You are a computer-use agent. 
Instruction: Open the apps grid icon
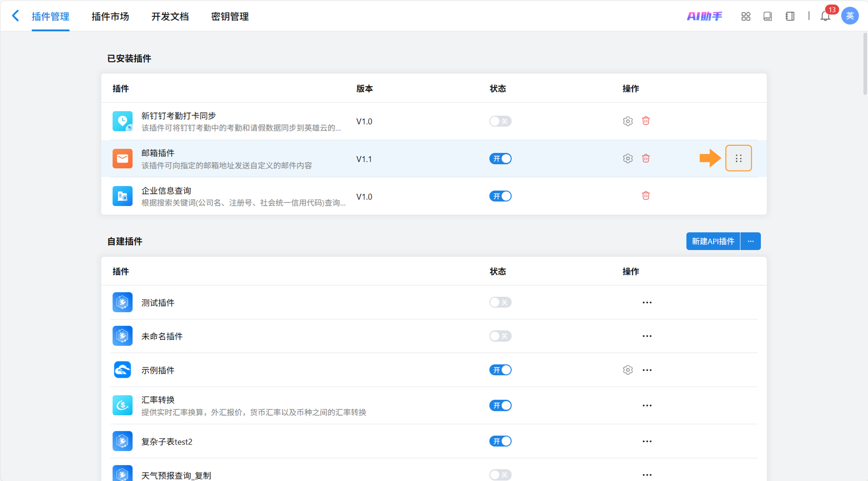point(746,16)
